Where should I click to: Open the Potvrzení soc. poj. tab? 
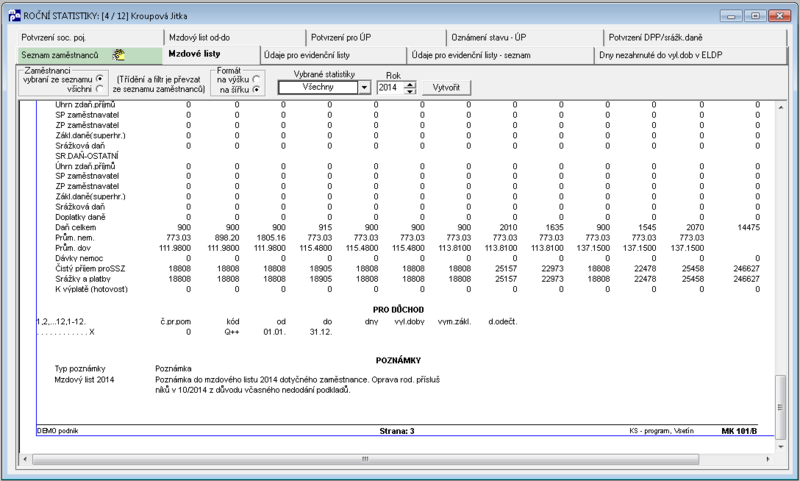[89, 37]
